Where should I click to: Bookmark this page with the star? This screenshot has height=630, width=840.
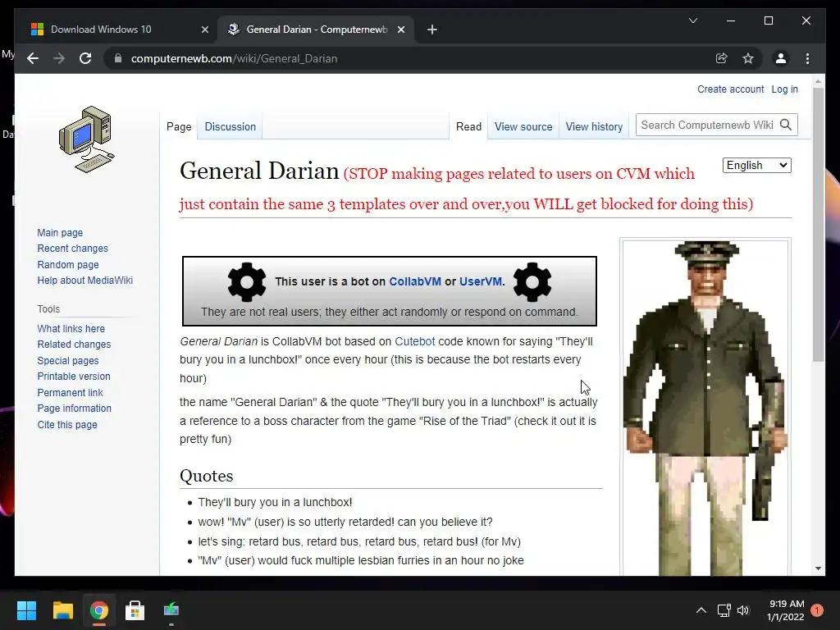748,58
